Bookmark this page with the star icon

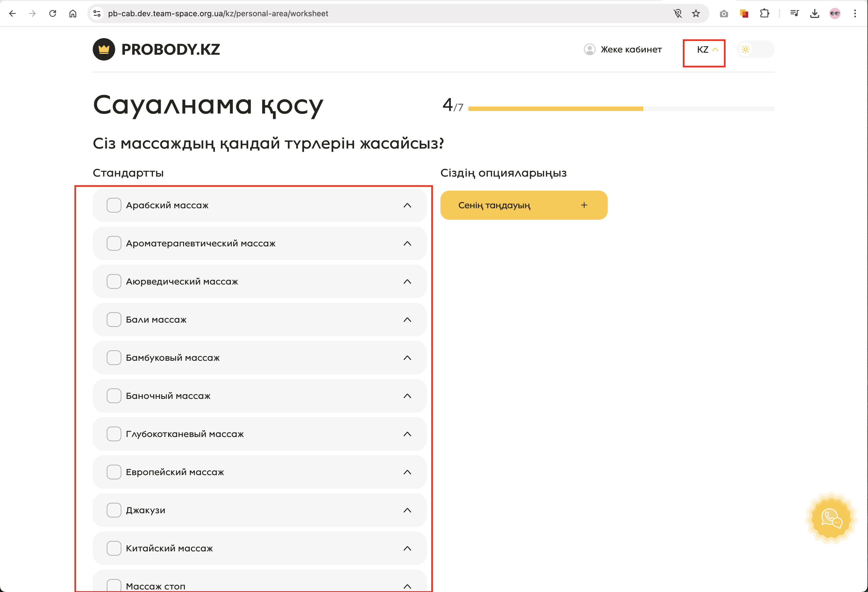(695, 14)
